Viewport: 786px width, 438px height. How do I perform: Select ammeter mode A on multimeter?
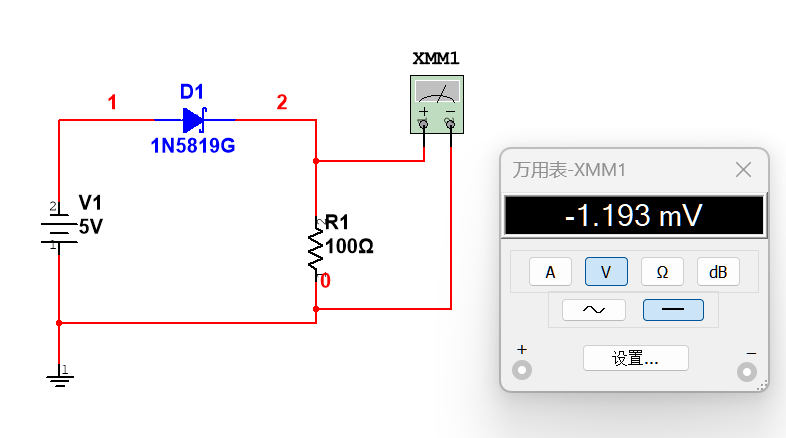pyautogui.click(x=550, y=272)
